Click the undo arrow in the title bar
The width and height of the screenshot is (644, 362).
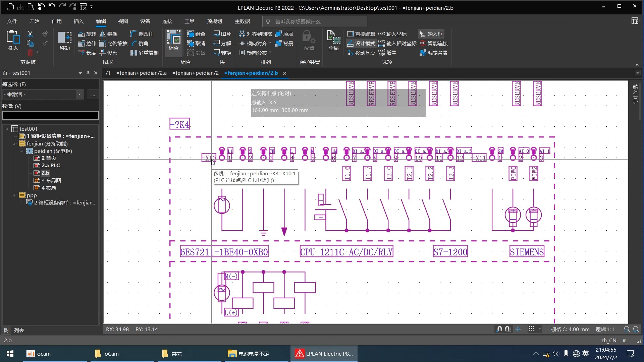(x=52, y=6)
